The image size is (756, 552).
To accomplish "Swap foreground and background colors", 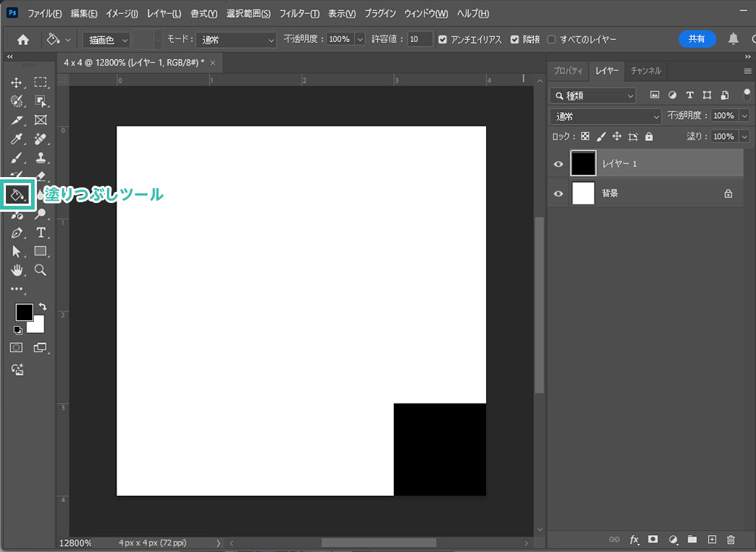I will coord(43,306).
